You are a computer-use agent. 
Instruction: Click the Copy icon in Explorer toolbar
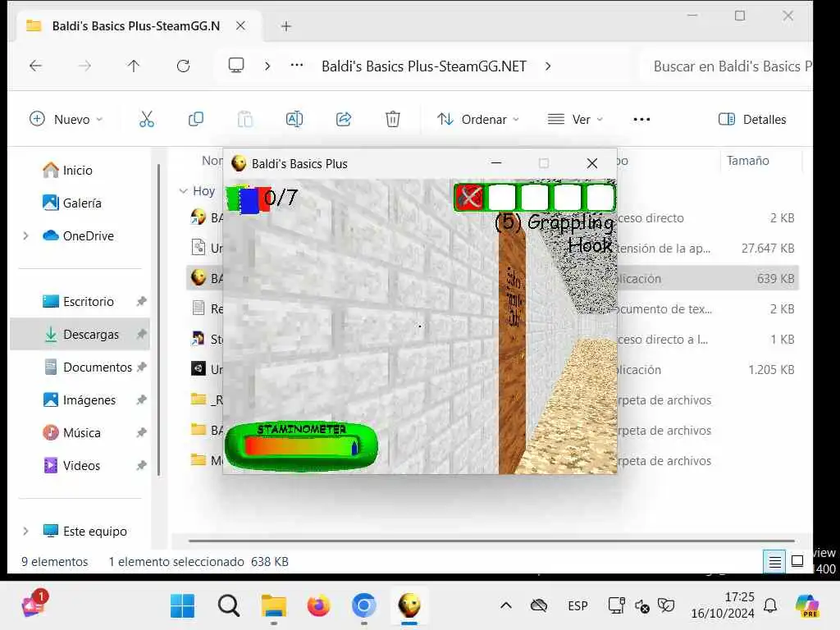pyautogui.click(x=195, y=119)
